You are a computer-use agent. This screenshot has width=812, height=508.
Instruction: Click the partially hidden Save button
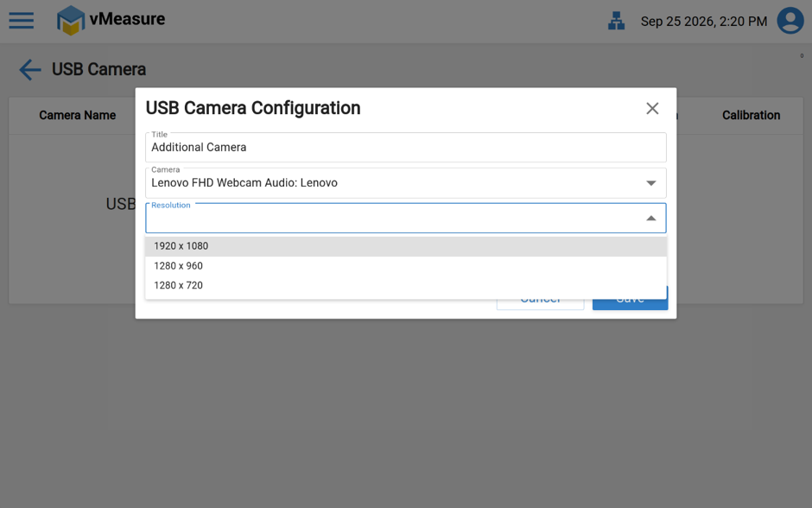tap(631, 304)
